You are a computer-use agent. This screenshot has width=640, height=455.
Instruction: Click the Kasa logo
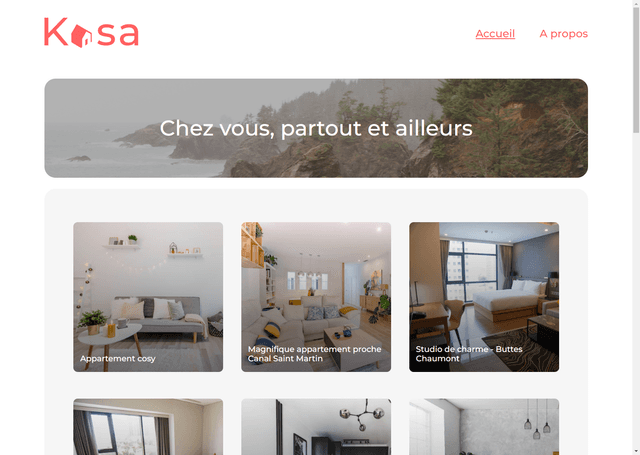click(x=91, y=33)
